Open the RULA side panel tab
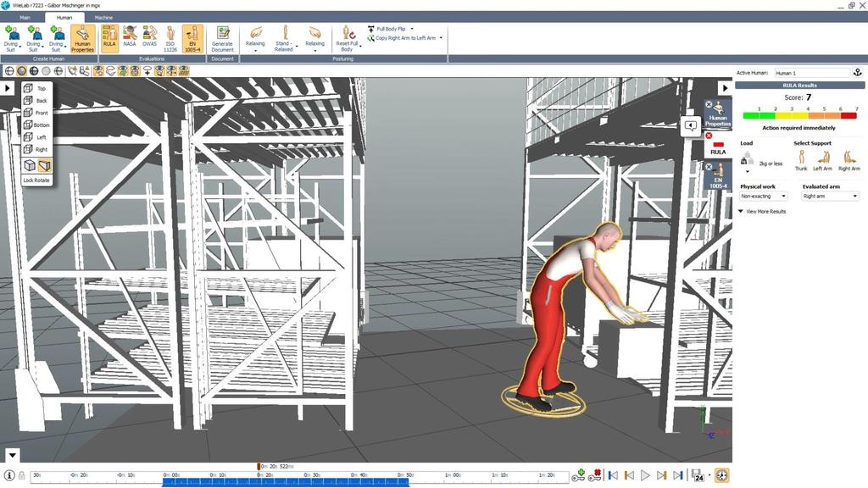This screenshot has height=488, width=868. coord(718,146)
